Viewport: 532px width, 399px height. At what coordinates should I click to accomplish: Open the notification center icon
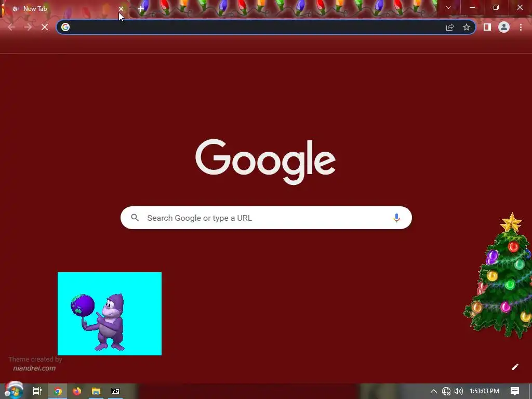(x=515, y=391)
